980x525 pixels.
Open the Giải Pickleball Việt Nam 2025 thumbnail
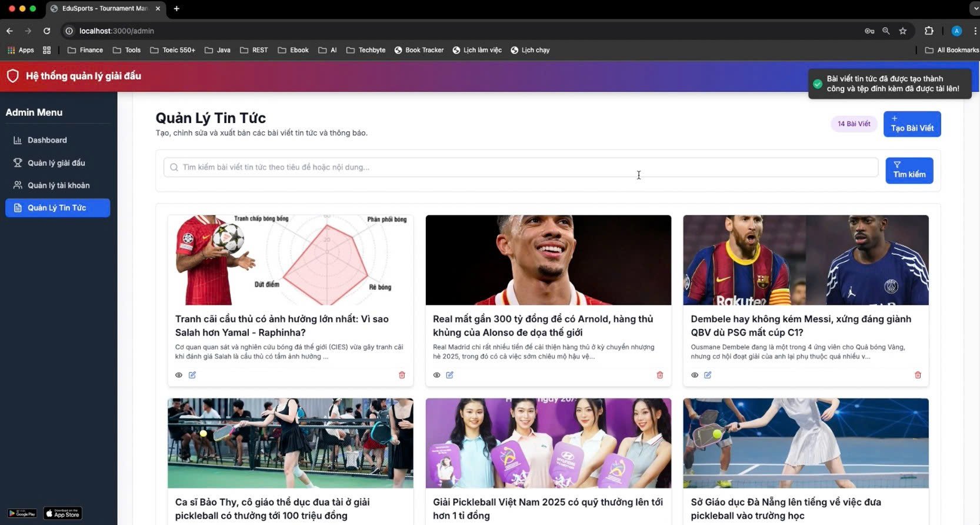pos(548,443)
